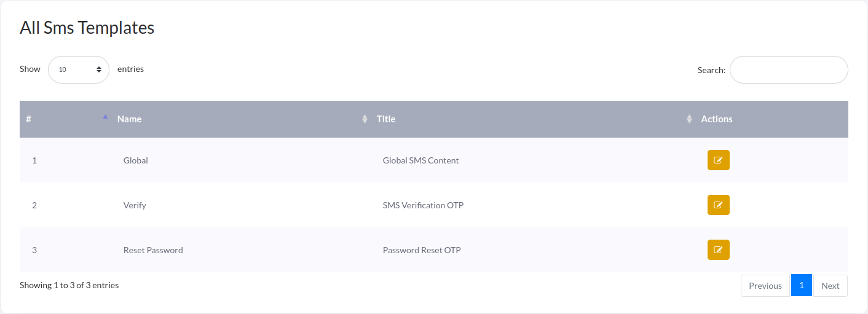Select the Reset Password name cell
This screenshot has width=868, height=314.
pos(153,250)
